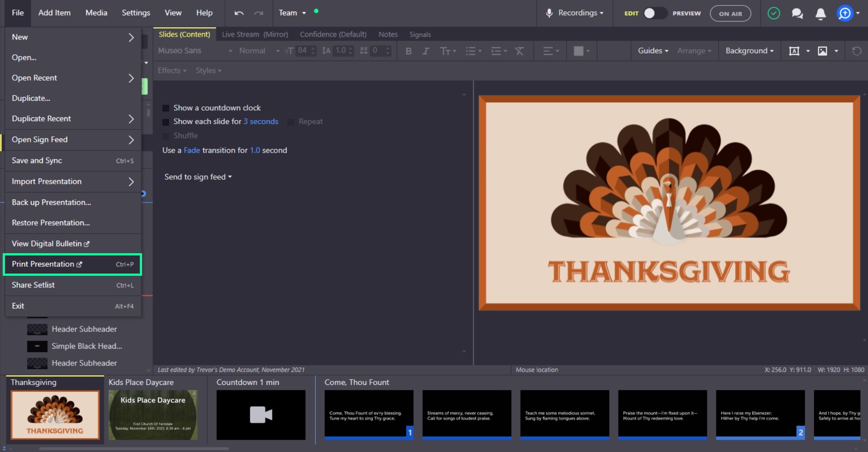This screenshot has height=452, width=868.
Task: Open the Museo Sans font dropdown
Action: pos(195,51)
